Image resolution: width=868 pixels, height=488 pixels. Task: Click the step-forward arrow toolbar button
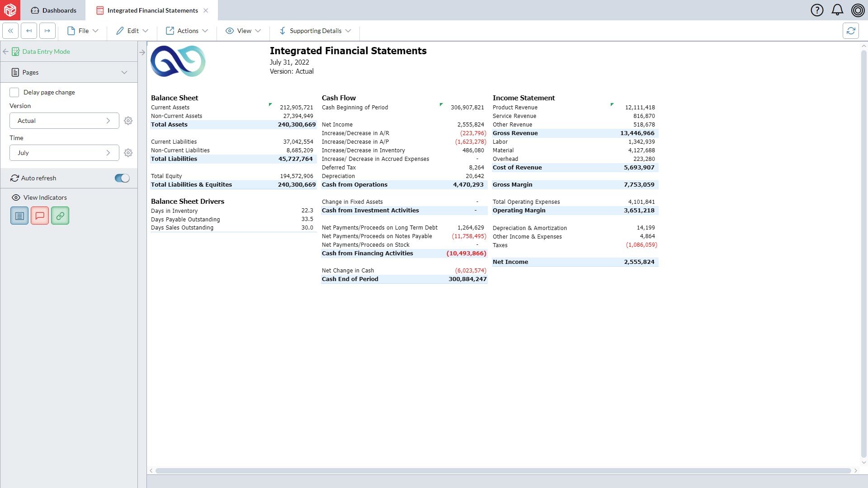coord(47,31)
